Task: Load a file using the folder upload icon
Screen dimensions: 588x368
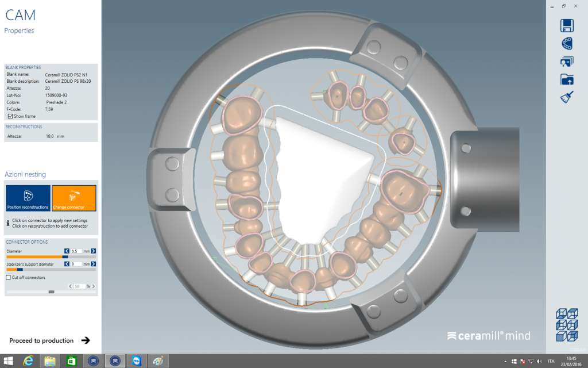Action: [567, 79]
